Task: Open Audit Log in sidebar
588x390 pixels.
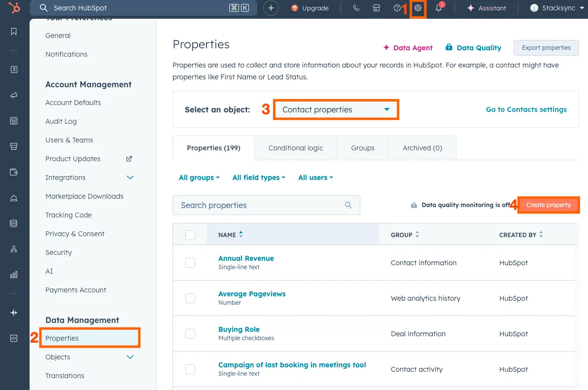Action: tap(61, 121)
